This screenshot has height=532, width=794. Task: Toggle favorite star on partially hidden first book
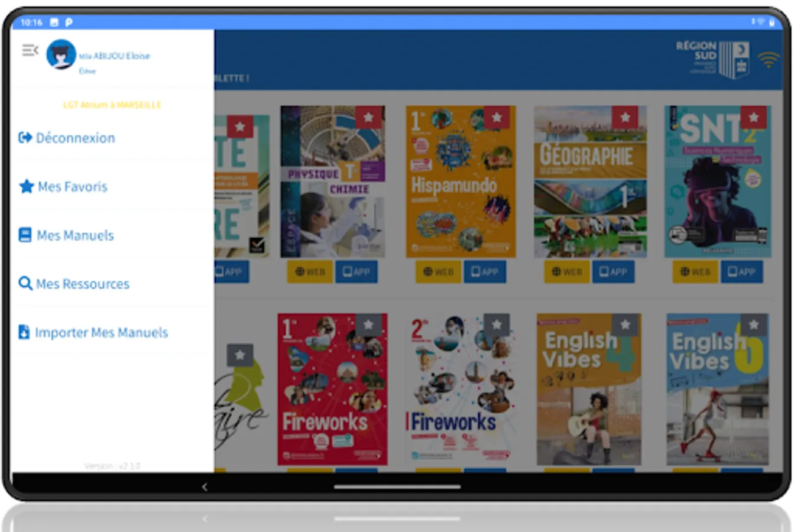pos(240,126)
